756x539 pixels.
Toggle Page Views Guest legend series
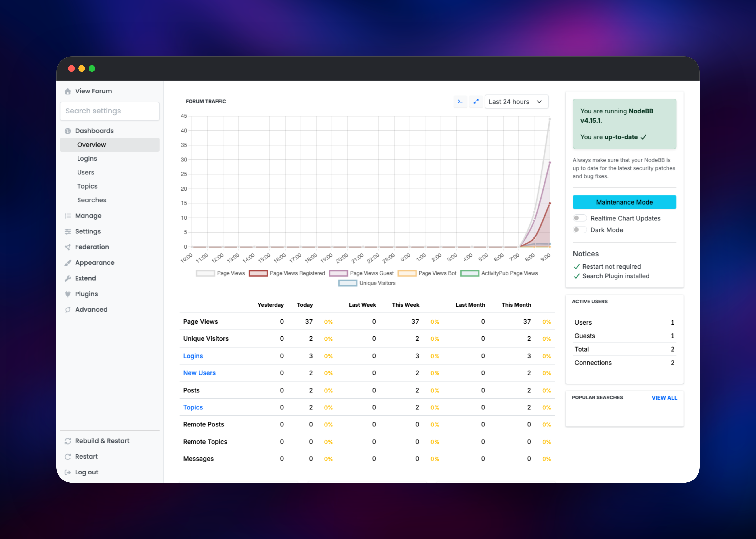point(361,273)
